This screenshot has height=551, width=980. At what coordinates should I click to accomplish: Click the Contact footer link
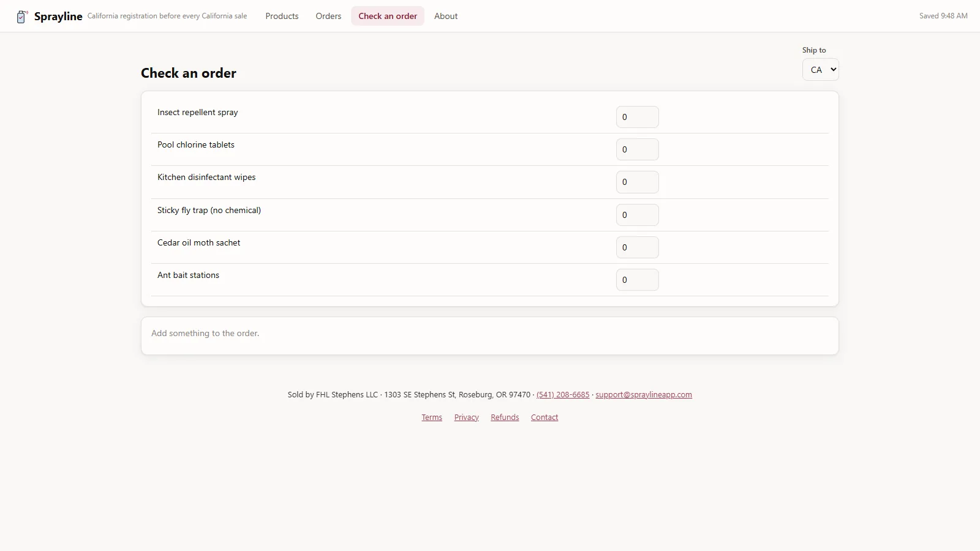545,418
